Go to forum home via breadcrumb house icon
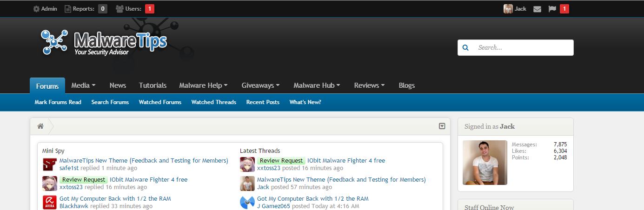This screenshot has height=210, width=644. (x=40, y=126)
